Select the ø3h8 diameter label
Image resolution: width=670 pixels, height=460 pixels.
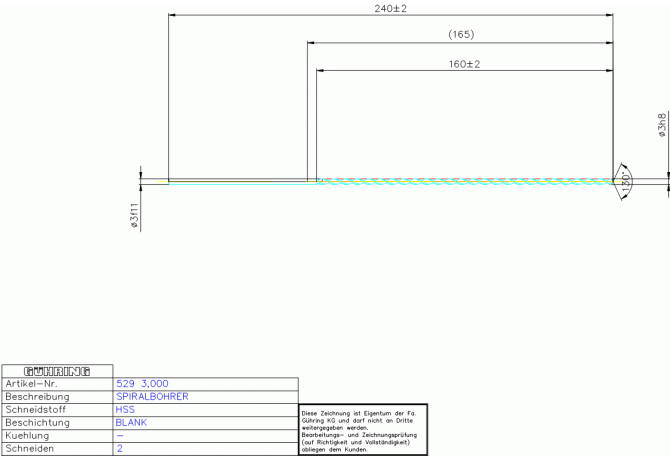pyautogui.click(x=661, y=126)
